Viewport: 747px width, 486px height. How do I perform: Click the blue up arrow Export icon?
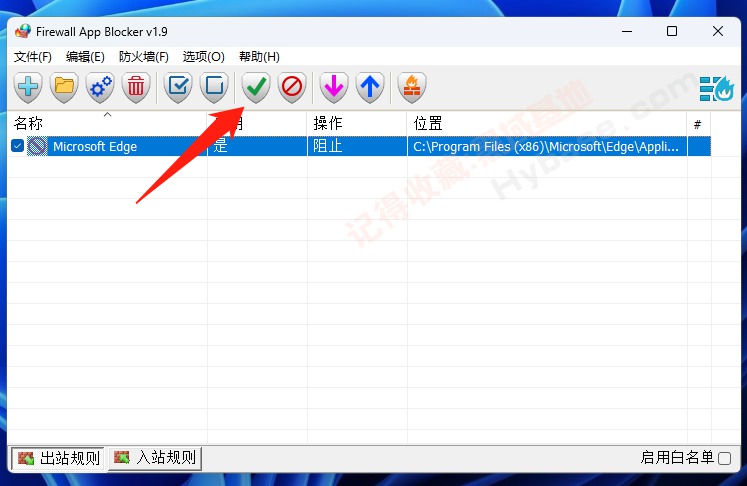pyautogui.click(x=370, y=87)
